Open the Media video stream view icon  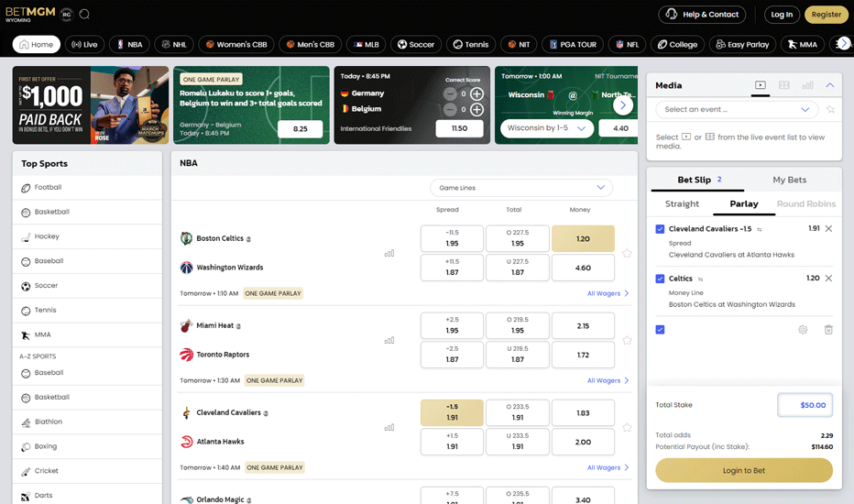pos(761,85)
